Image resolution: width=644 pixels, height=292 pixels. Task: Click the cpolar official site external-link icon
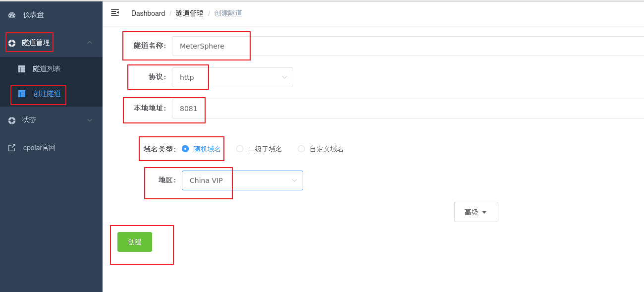coord(12,148)
